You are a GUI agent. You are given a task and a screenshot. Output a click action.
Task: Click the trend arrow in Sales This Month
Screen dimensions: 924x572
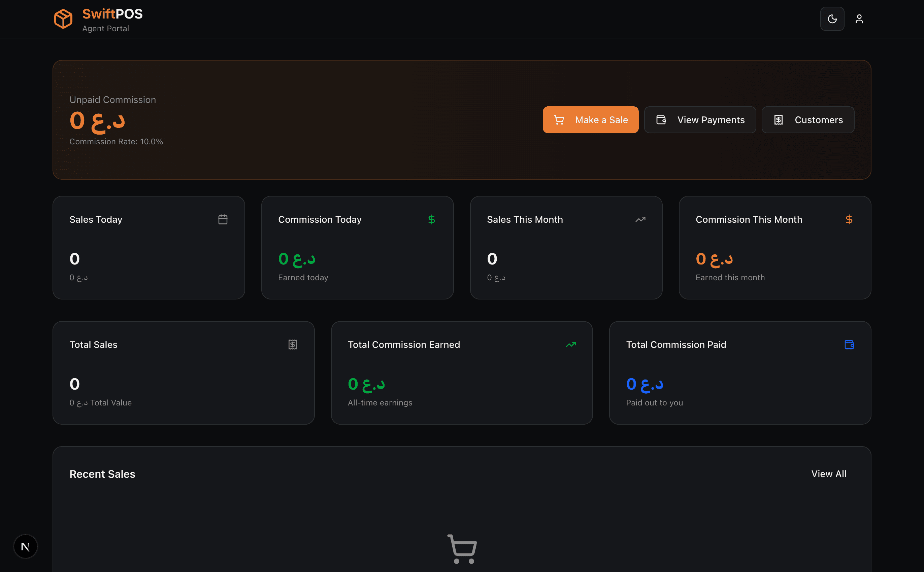pos(640,219)
